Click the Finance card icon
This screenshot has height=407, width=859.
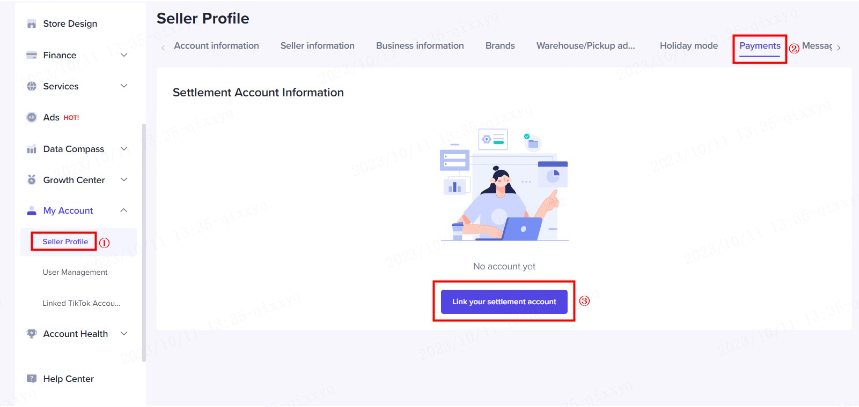click(x=32, y=55)
